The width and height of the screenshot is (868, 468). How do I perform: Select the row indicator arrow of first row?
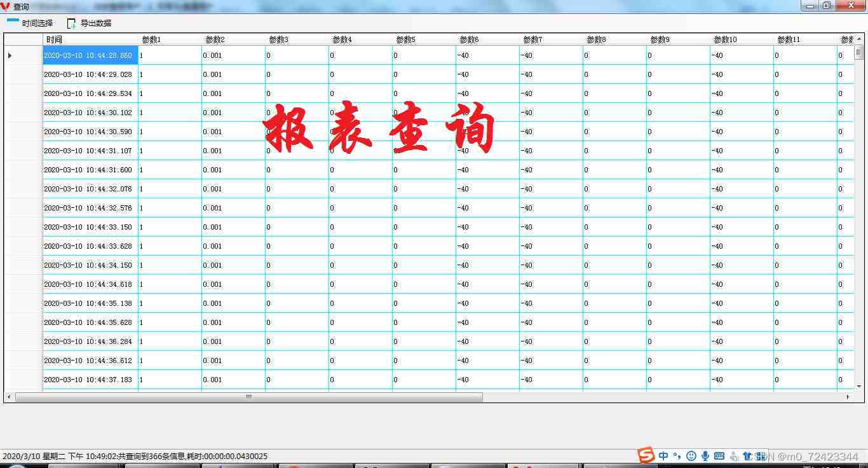coord(10,55)
